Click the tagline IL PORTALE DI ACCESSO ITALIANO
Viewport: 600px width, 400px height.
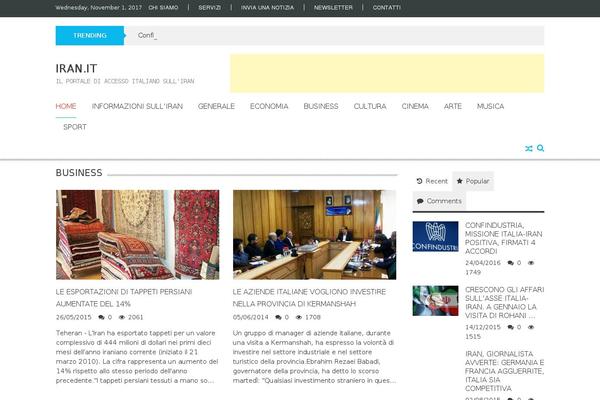(x=125, y=81)
